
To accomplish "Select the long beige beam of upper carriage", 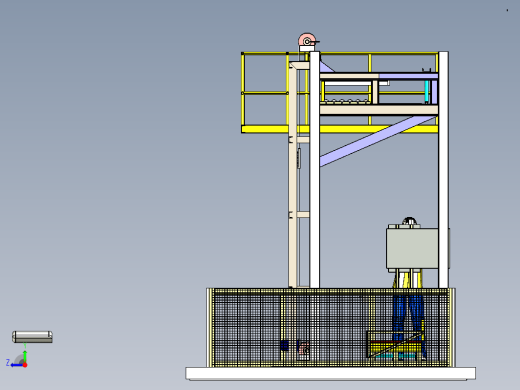I will (x=379, y=110).
